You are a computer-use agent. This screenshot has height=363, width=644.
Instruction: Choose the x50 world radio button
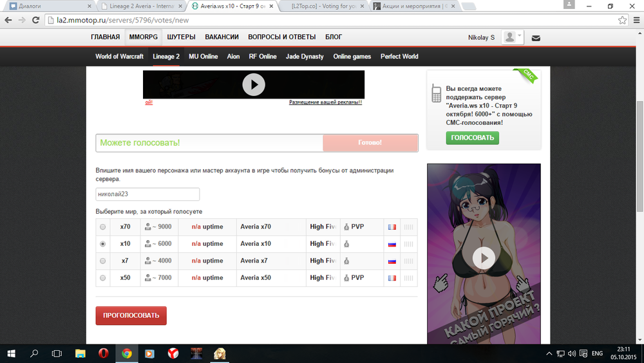pos(103,278)
